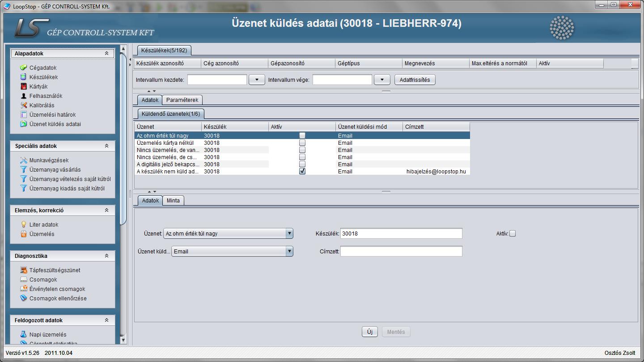Click the Üzemanyag vásárlás funnel icon
Screen dimensions: 644x362
tap(24, 169)
